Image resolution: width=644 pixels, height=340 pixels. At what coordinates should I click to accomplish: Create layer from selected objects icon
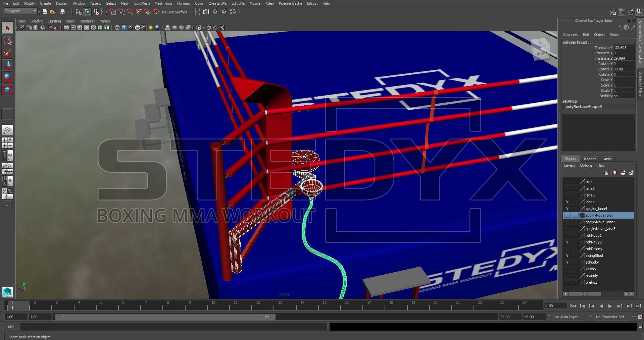pyautogui.click(x=631, y=173)
